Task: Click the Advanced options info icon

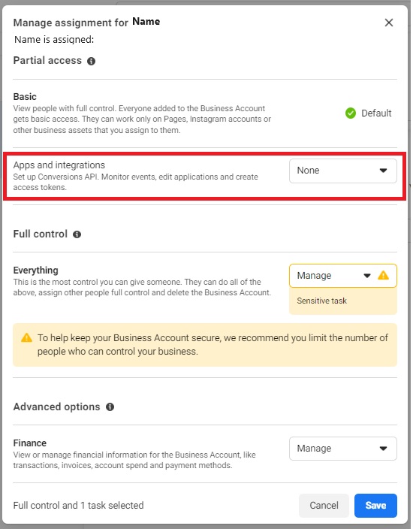Action: click(110, 407)
